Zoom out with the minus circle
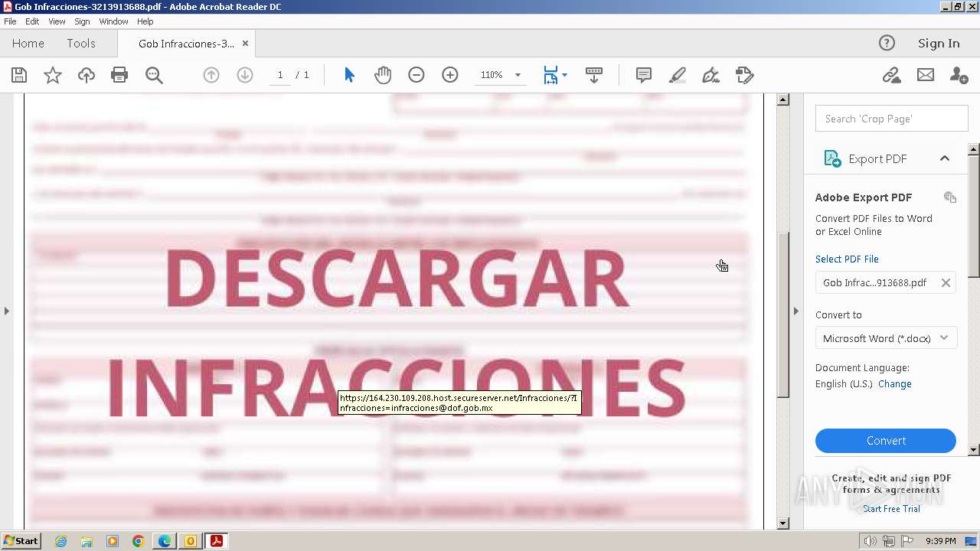980x551 pixels. 416,75
